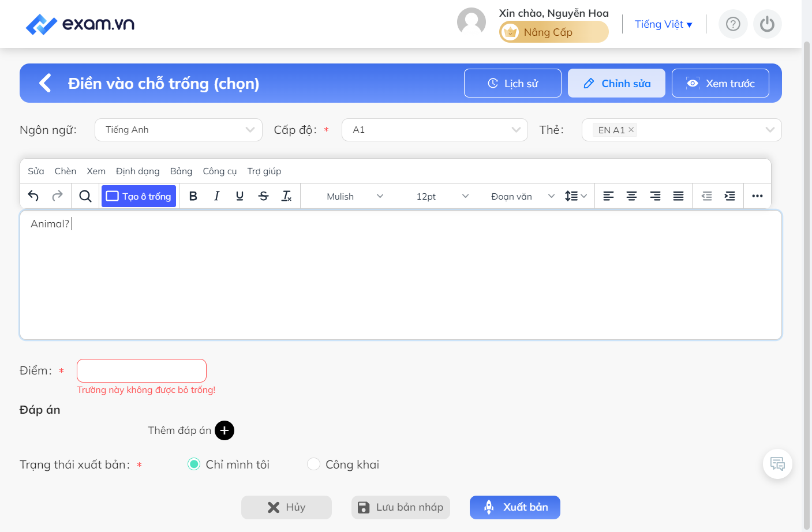Align text left
The width and height of the screenshot is (812, 532).
pos(608,196)
